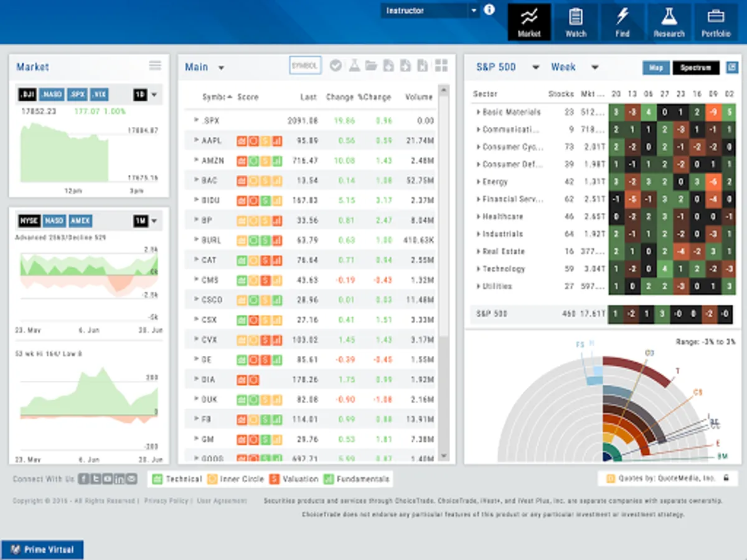Select the NYSE exchange toggle
This screenshot has width=747, height=560.
(x=29, y=221)
